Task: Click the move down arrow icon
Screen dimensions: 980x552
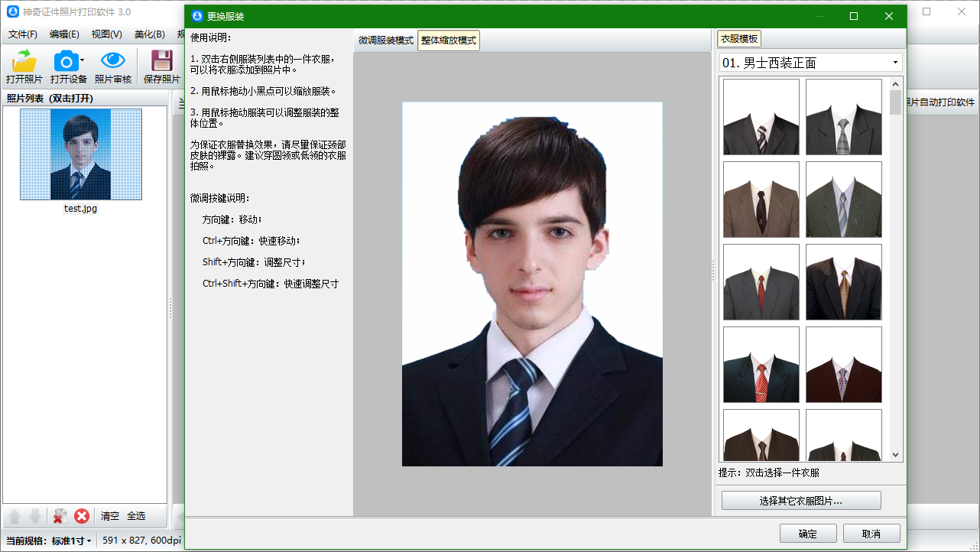Action: (x=34, y=516)
